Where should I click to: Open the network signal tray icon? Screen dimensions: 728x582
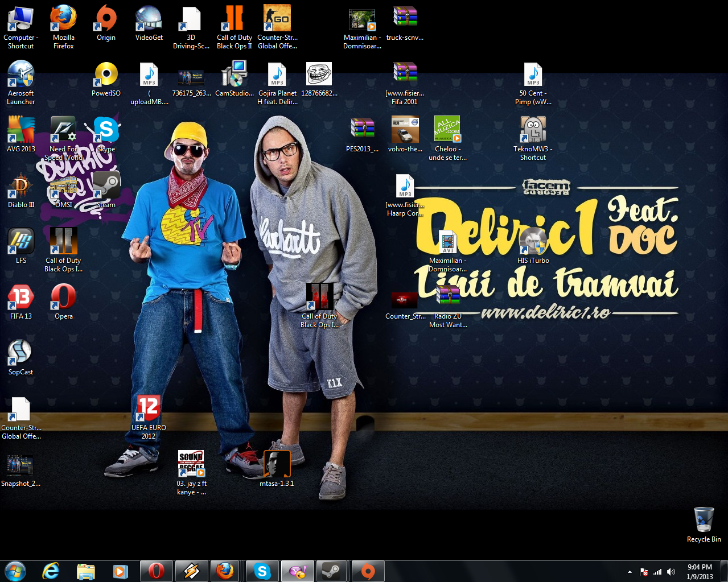pyautogui.click(x=657, y=572)
